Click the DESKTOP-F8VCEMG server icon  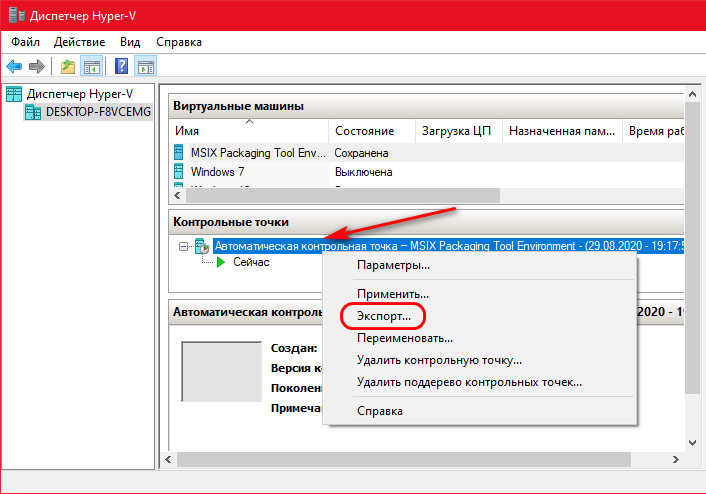[x=33, y=112]
